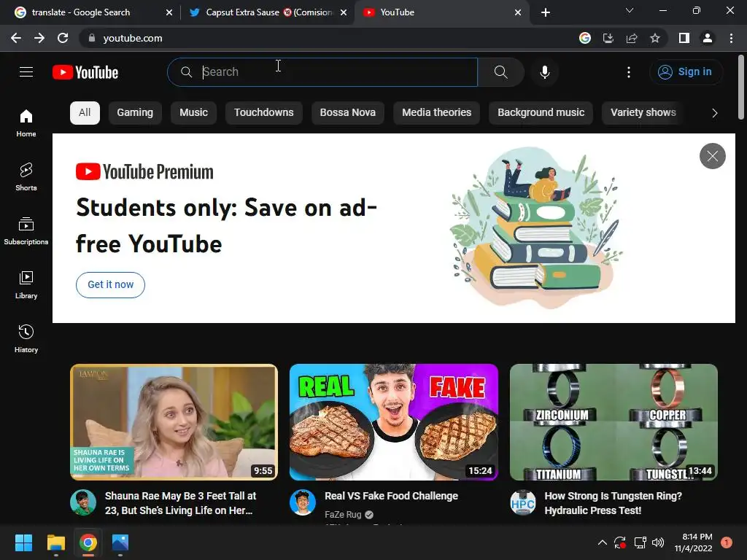747x560 pixels.
Task: Click Get it now button
Action: 111,285
